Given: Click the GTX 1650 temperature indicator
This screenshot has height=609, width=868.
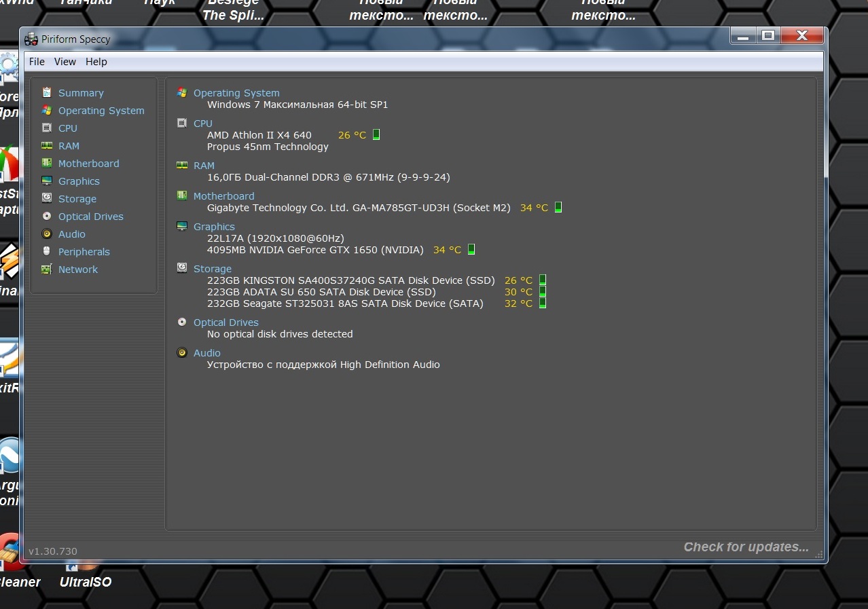Looking at the screenshot, I should click(471, 249).
